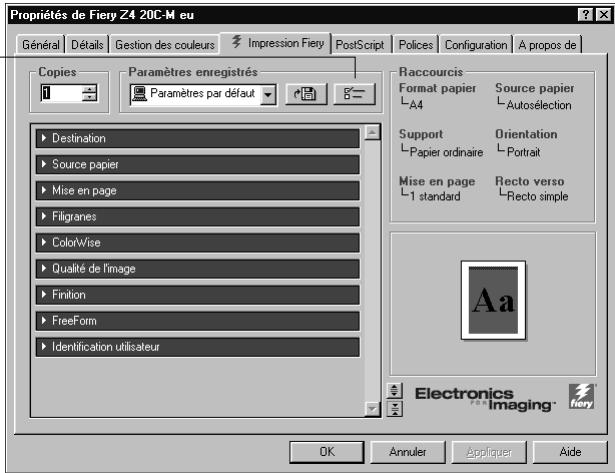Image resolution: width=615 pixels, height=473 pixels.
Task: Switch to the Général tab
Action: pyautogui.click(x=41, y=45)
